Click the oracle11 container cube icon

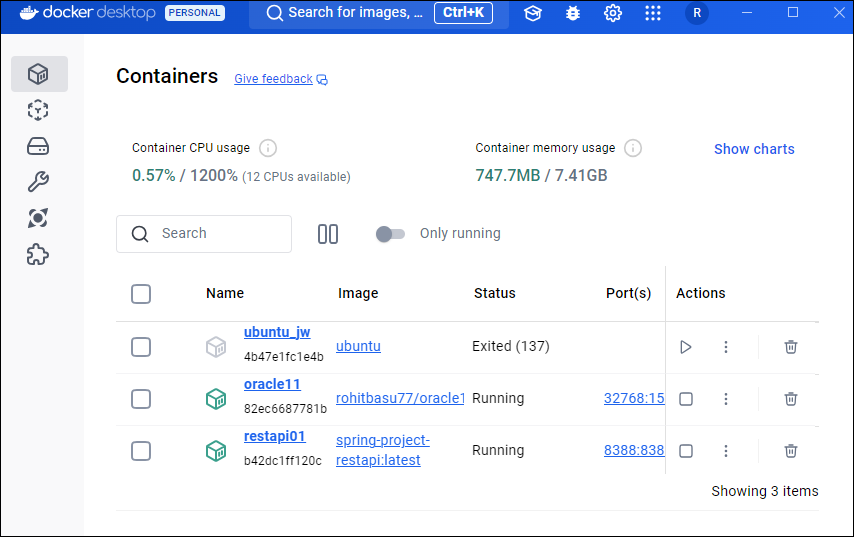[x=216, y=399]
